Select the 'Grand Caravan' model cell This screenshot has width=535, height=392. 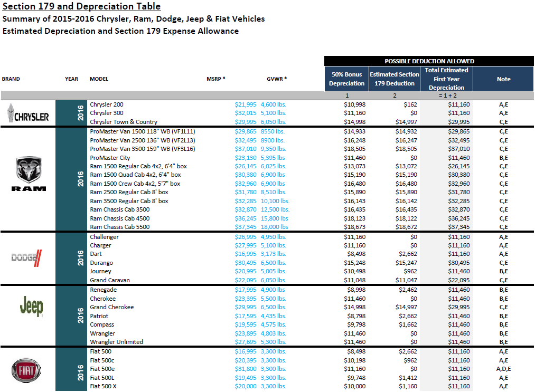click(x=110, y=280)
